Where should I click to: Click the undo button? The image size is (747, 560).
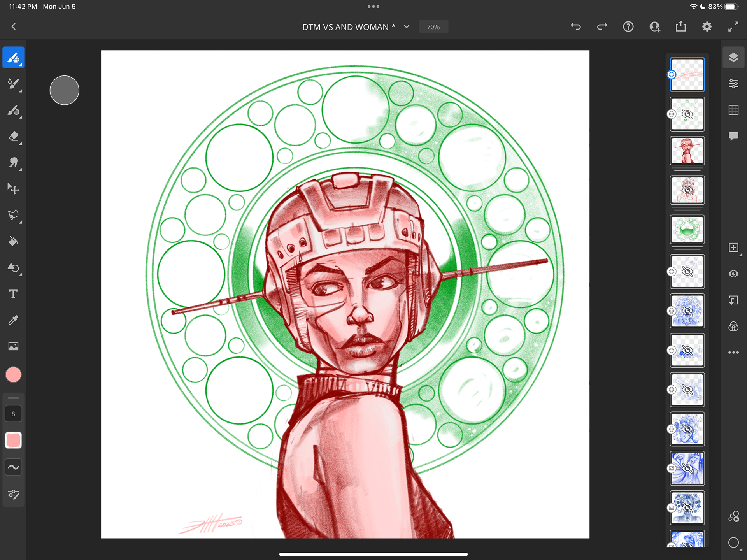pyautogui.click(x=576, y=27)
